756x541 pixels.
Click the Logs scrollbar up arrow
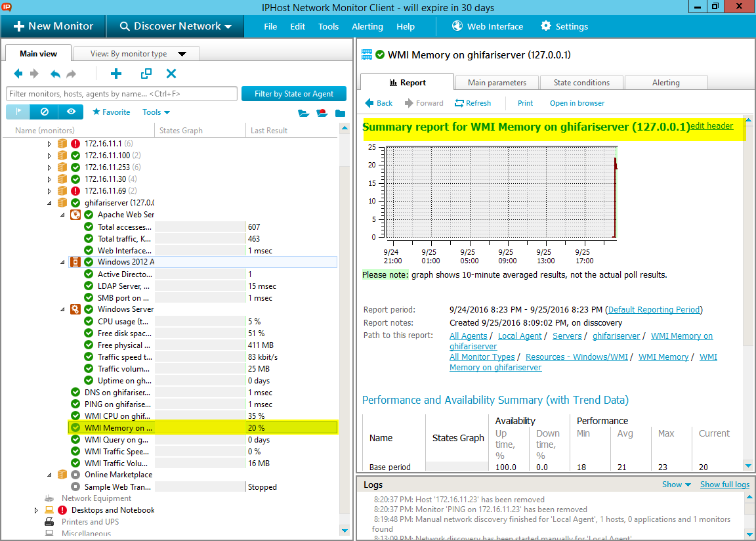[x=749, y=496]
